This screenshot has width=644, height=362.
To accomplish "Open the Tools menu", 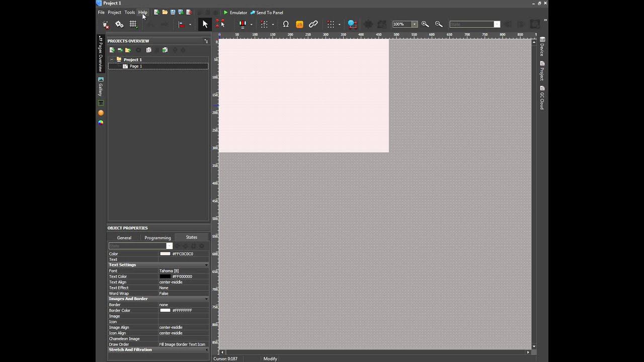I will (130, 13).
